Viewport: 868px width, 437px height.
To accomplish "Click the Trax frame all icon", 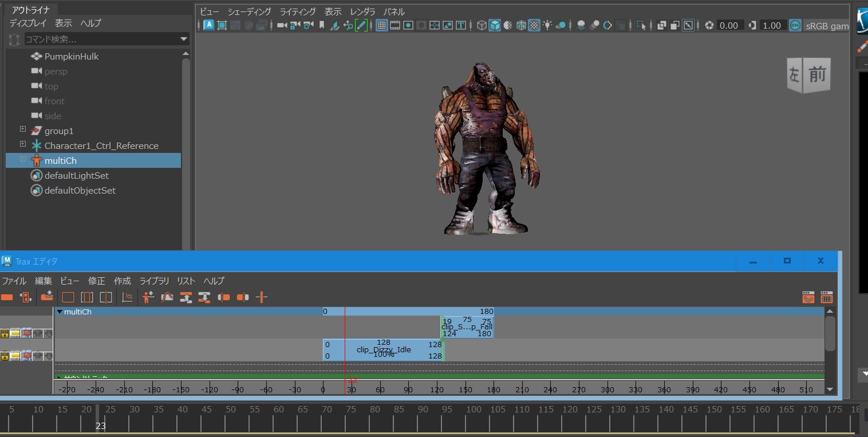I will point(68,297).
